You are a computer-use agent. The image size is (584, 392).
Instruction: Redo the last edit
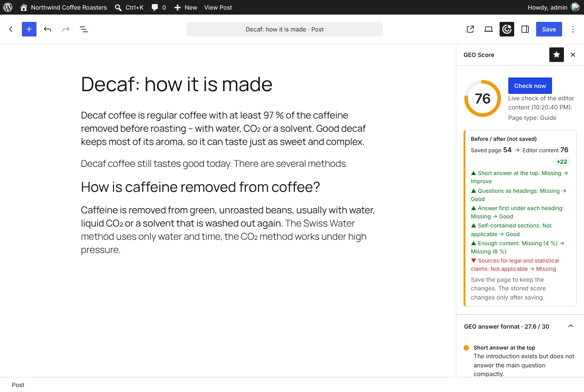(66, 29)
